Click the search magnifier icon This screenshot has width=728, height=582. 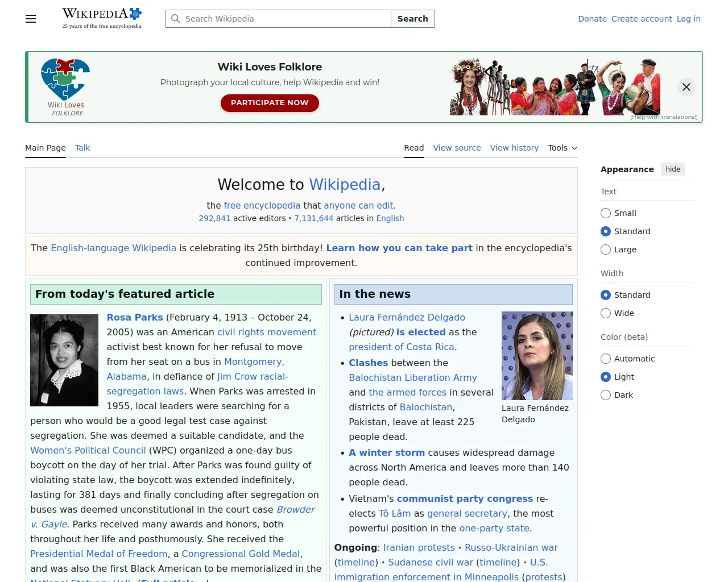pos(176,19)
